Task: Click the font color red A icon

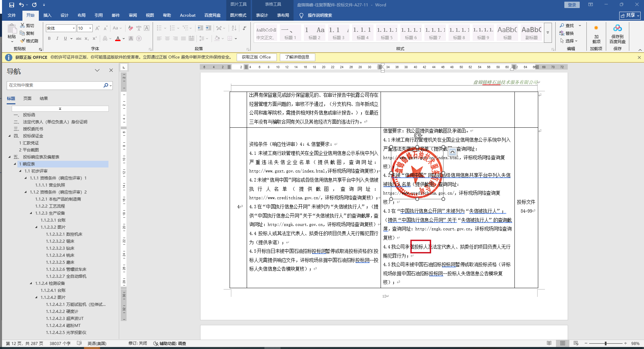Action: (x=117, y=39)
